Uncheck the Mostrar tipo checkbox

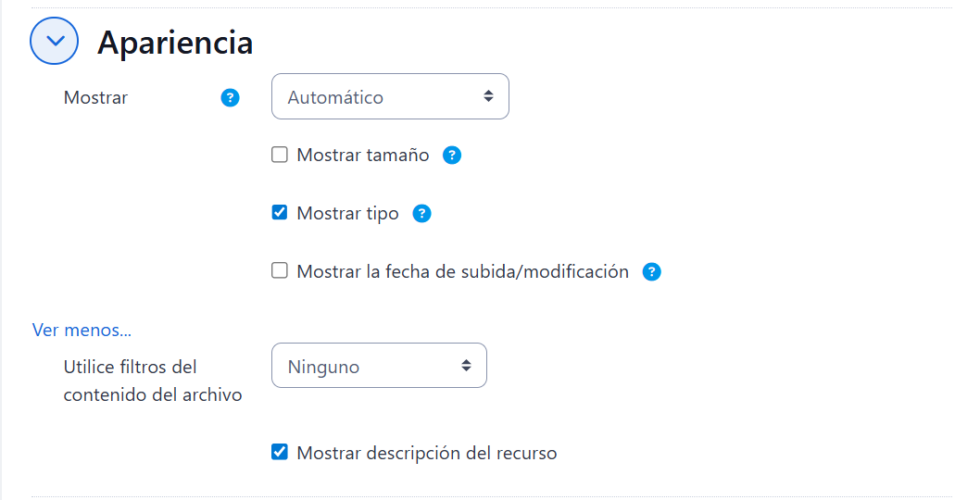coord(280,214)
